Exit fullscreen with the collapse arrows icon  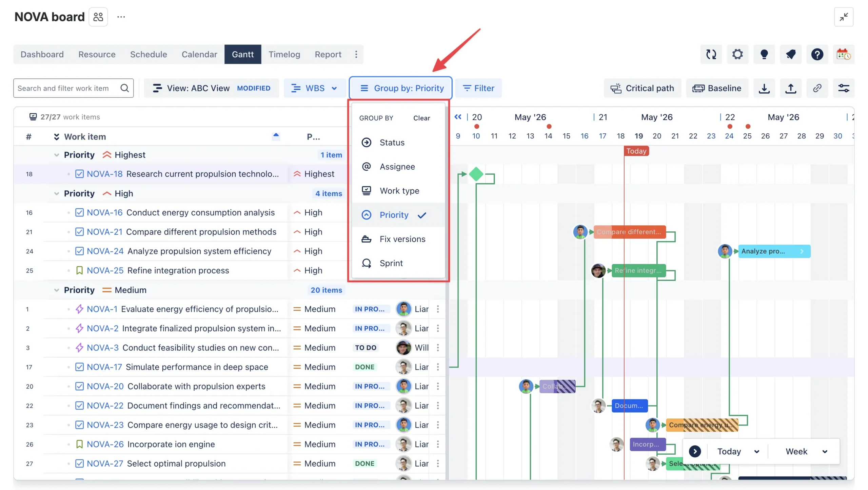coord(843,17)
